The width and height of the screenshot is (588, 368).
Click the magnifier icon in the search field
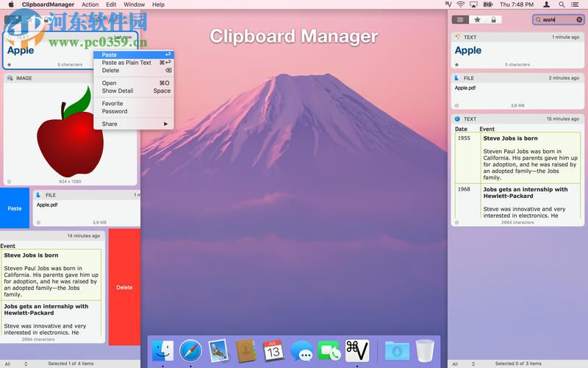(x=539, y=20)
